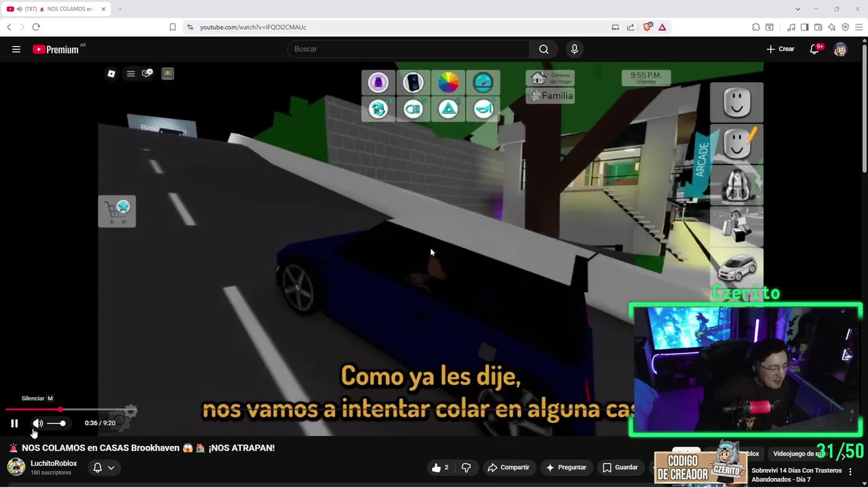The width and height of the screenshot is (868, 488).
Task: Open the music note playlist icon
Action: [x=791, y=27]
